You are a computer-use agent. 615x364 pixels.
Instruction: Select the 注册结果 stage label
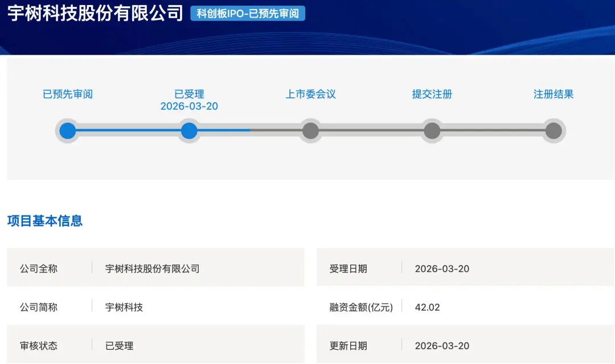pos(553,94)
